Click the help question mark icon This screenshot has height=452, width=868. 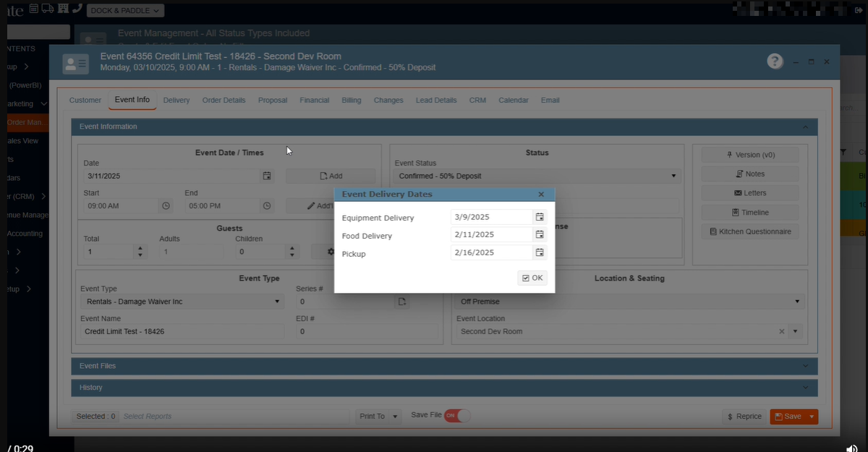[775, 61]
